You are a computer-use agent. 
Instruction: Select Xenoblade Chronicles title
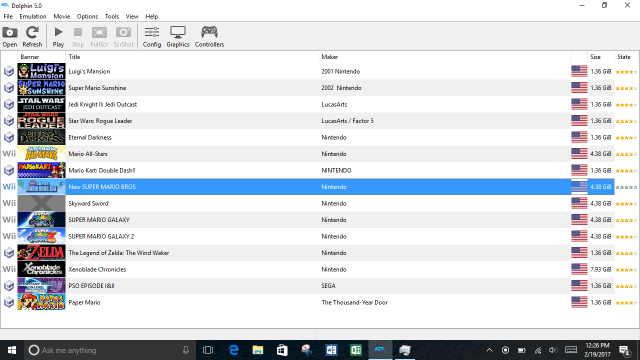click(x=97, y=269)
